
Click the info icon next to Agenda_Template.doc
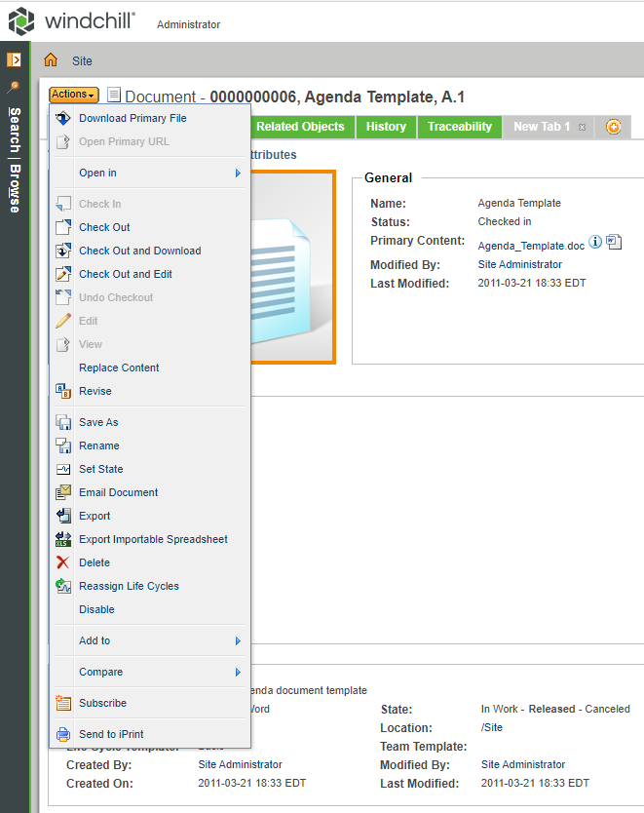(x=595, y=242)
